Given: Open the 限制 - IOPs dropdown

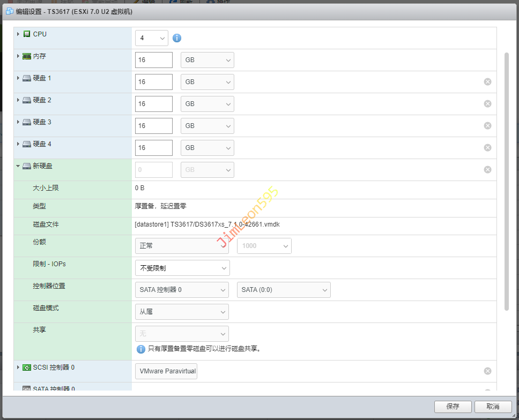Looking at the screenshot, I should click(x=182, y=268).
